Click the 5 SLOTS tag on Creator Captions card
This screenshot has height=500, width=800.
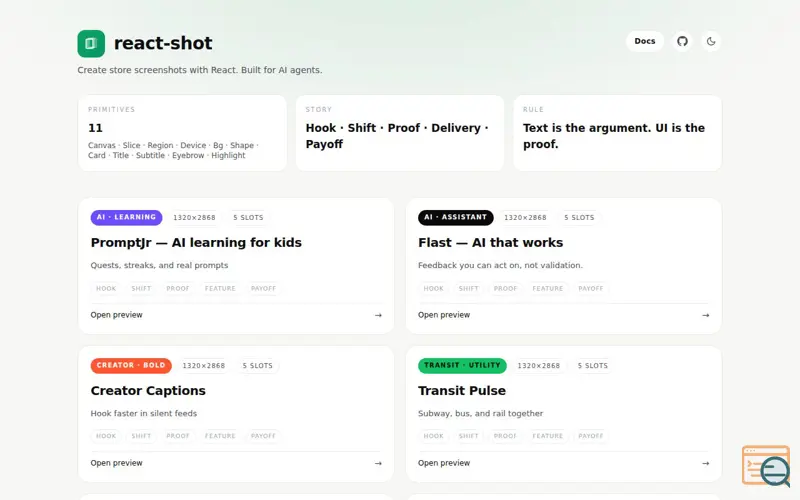point(258,365)
